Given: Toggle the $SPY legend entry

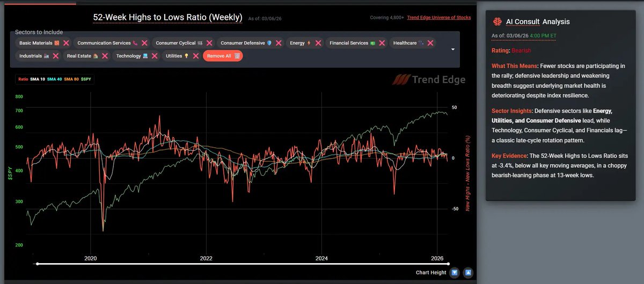Looking at the screenshot, I should point(87,79).
